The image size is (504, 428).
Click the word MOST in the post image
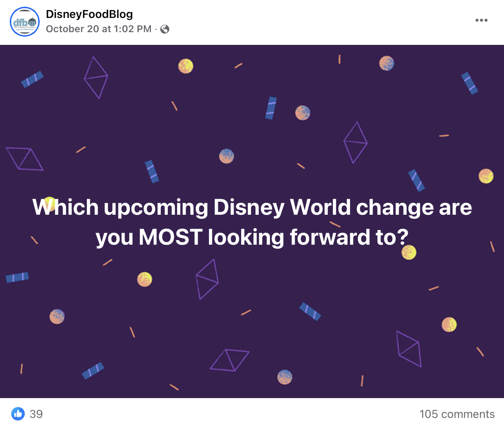[171, 237]
